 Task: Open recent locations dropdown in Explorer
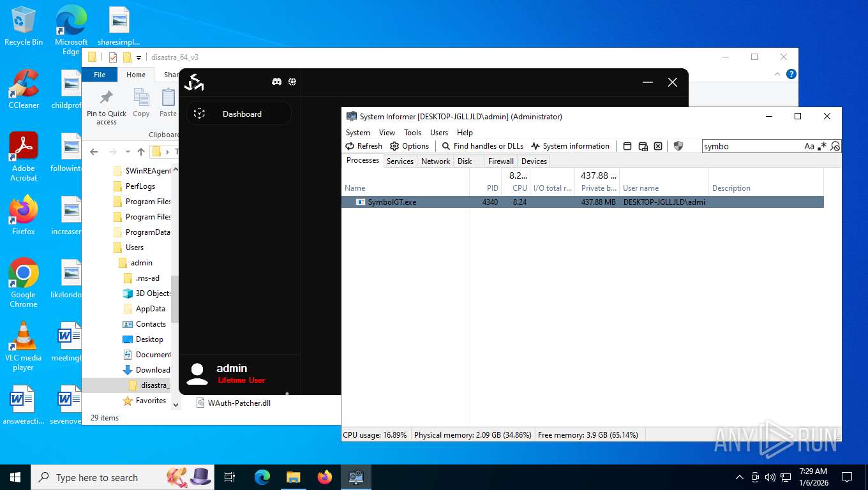(x=128, y=152)
